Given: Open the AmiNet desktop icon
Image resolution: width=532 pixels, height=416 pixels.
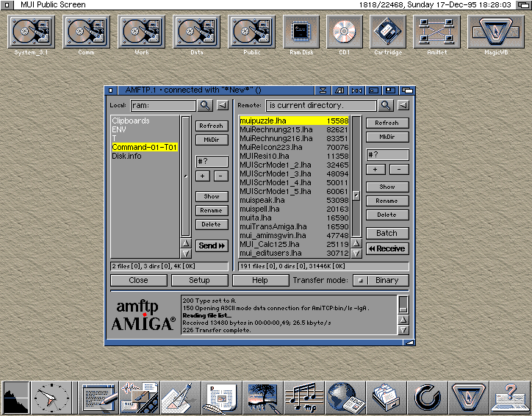Looking at the screenshot, I should [x=436, y=33].
